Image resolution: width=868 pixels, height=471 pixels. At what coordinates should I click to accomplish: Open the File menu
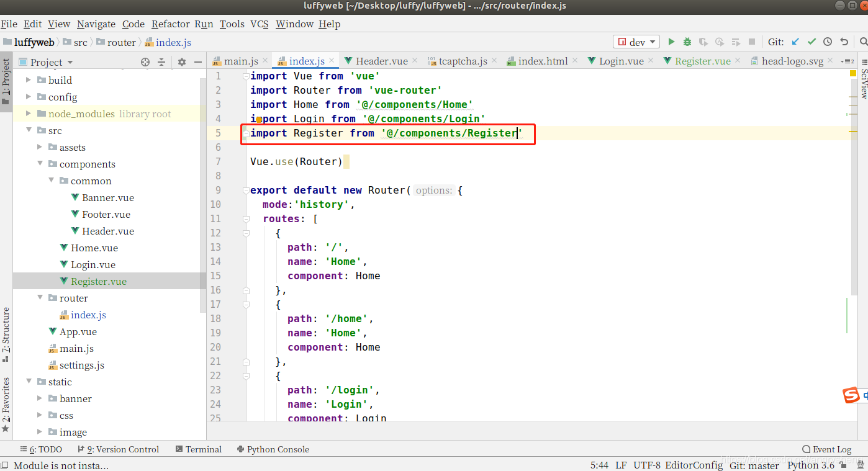tap(9, 24)
